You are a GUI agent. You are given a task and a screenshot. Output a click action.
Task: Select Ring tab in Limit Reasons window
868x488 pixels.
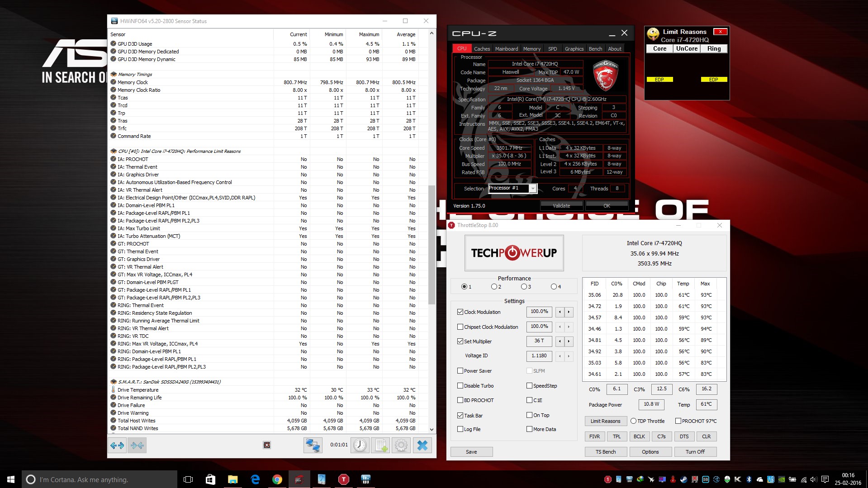tap(714, 49)
